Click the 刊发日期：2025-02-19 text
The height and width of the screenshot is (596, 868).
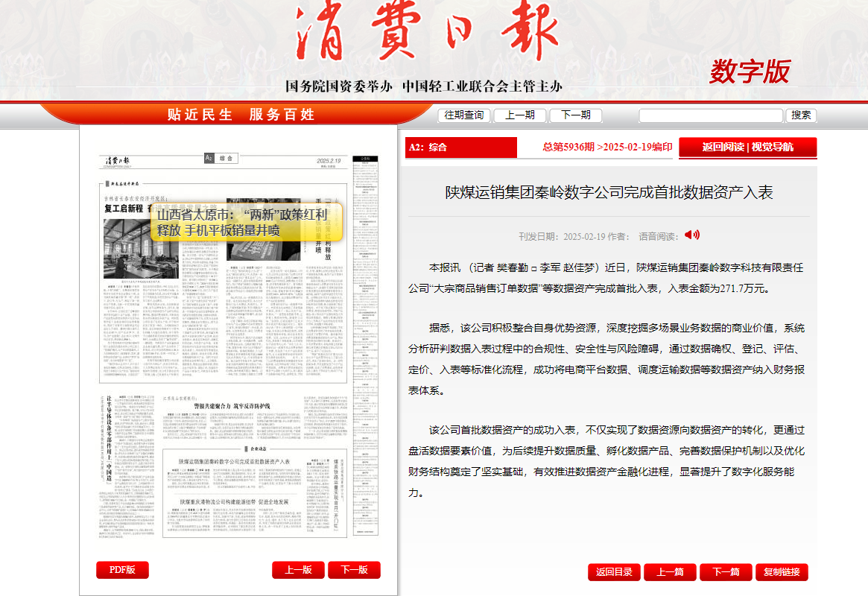[561, 237]
